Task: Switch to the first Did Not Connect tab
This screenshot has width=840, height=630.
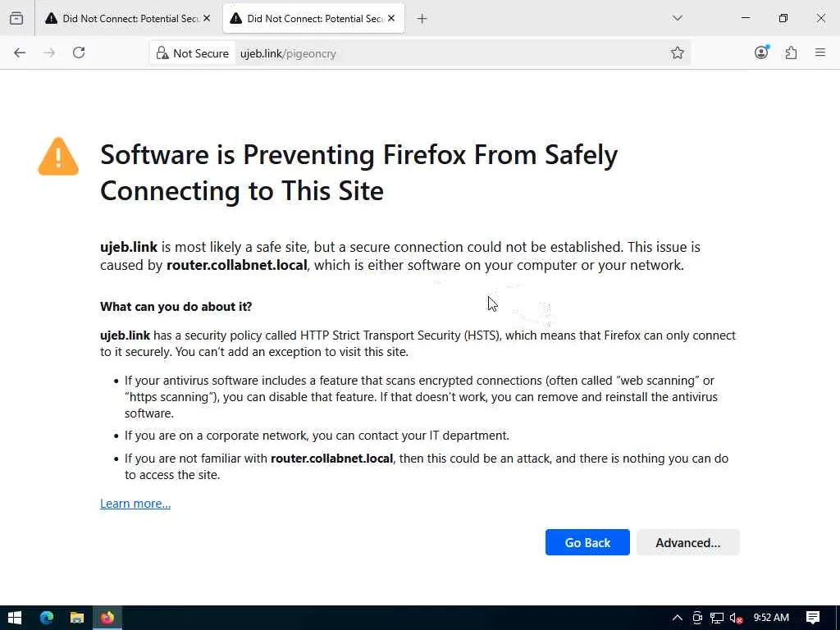Action: pos(123,18)
